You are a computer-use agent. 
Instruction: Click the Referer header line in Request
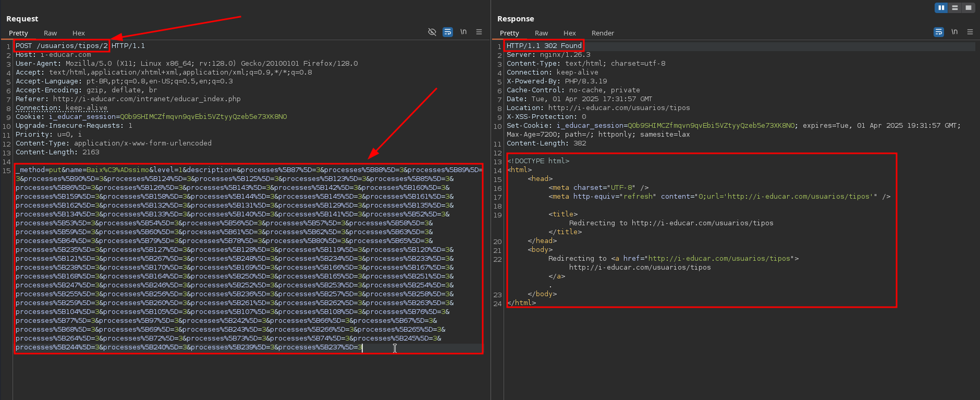click(x=128, y=99)
